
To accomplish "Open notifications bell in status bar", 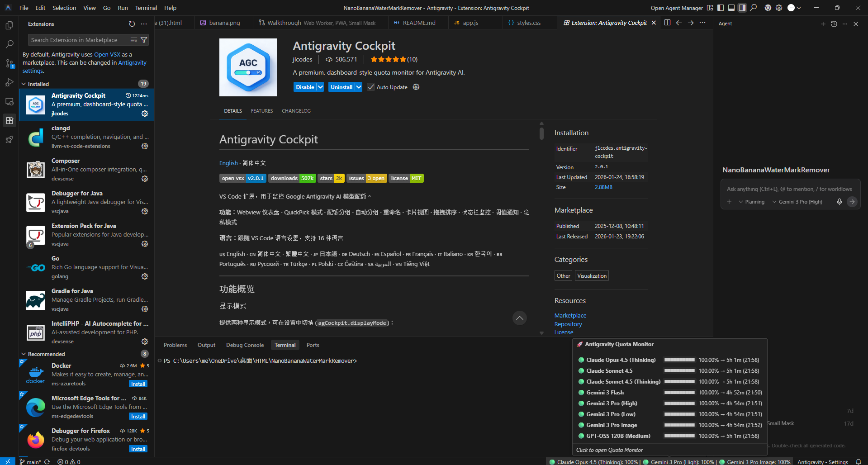I will pyautogui.click(x=859, y=462).
